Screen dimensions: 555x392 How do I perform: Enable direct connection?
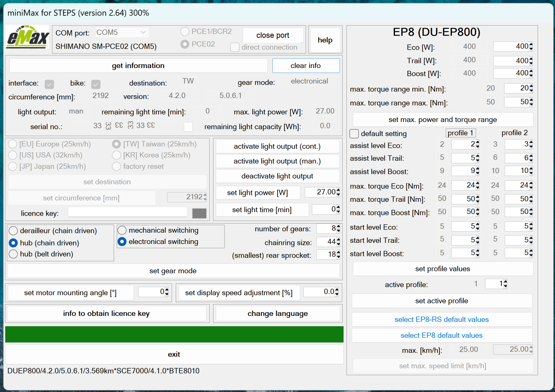[x=234, y=47]
